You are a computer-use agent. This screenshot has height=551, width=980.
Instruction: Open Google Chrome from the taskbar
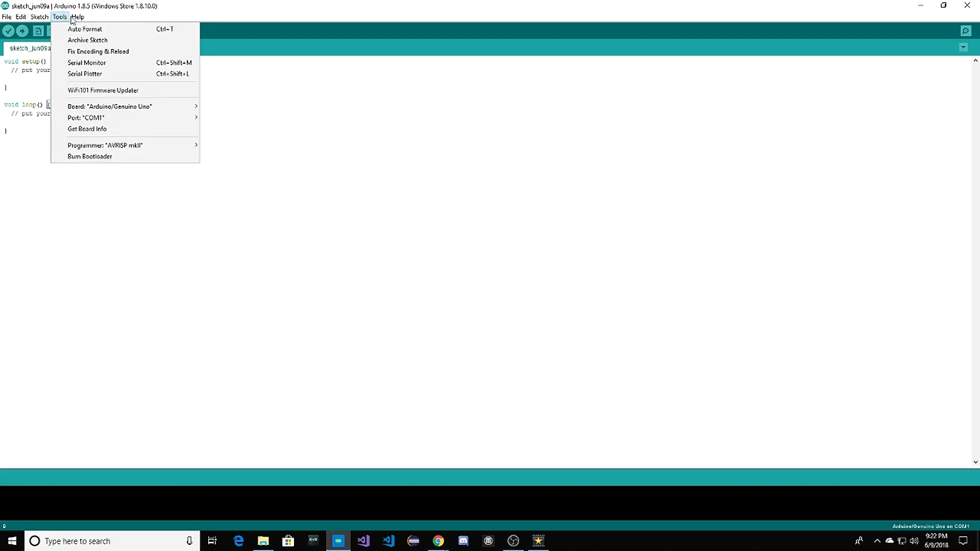438,541
